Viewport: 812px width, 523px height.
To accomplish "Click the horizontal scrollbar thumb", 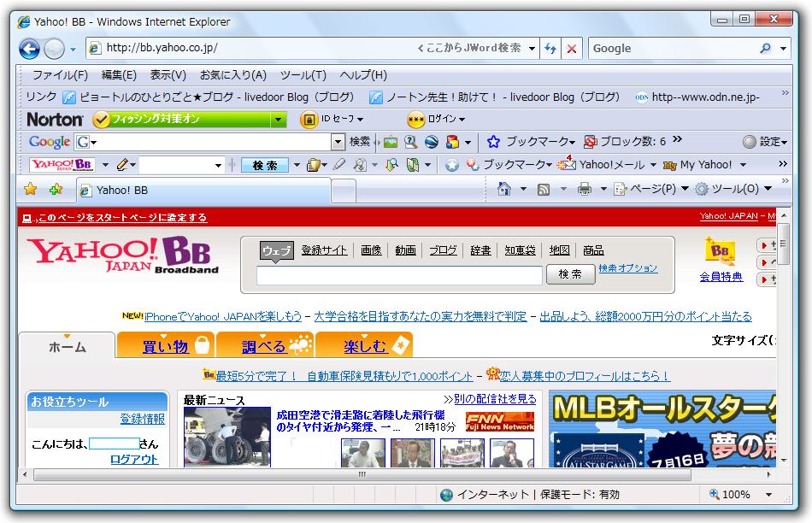I will 362,475.
